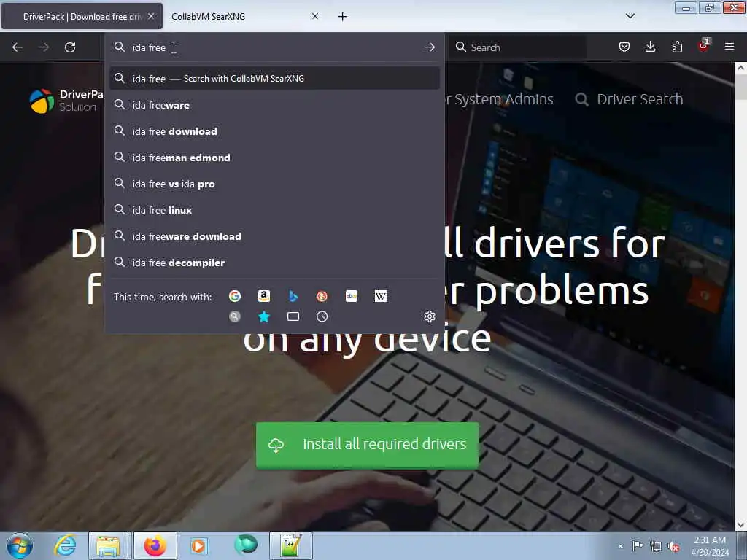
Task: Open Driver Search link on page
Action: [629, 99]
